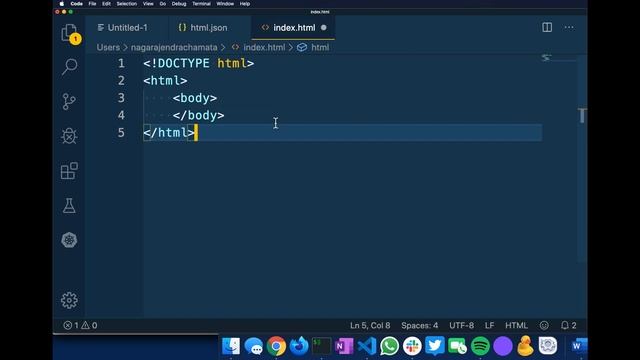Expand the nagarajendrachamata breadcrumb

pos(174,47)
